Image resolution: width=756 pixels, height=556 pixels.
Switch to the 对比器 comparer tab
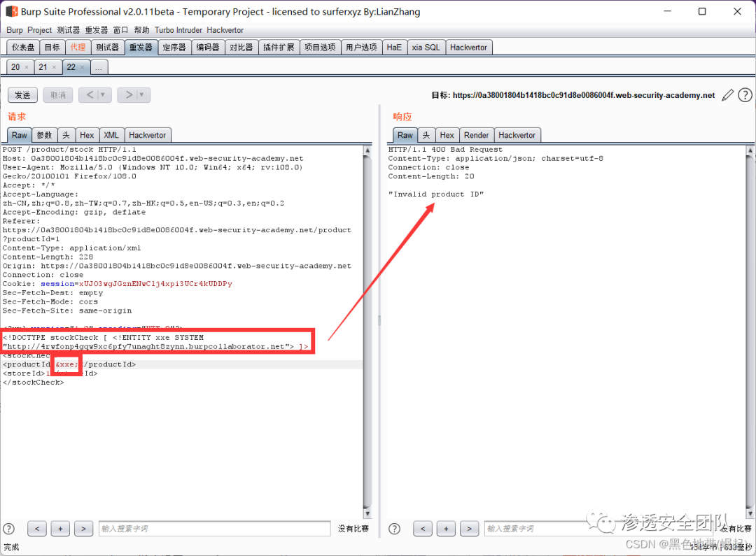point(241,48)
